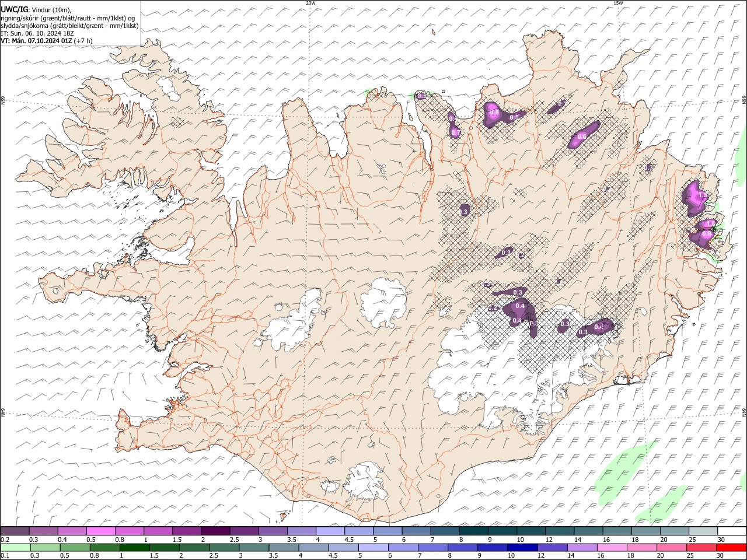Select the white swatch starting at 30 in the upper legend row
747x560 pixels.
[x=732, y=531]
